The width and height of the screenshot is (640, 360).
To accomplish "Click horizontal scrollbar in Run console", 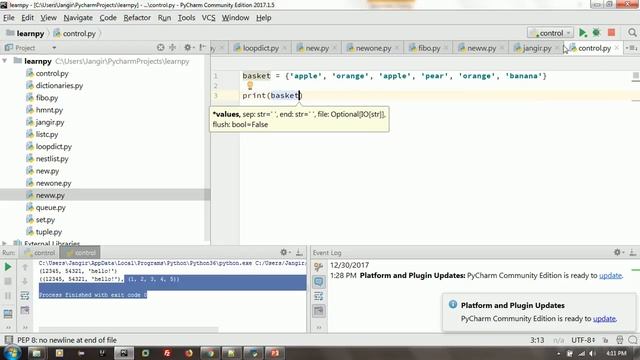I will (128, 329).
